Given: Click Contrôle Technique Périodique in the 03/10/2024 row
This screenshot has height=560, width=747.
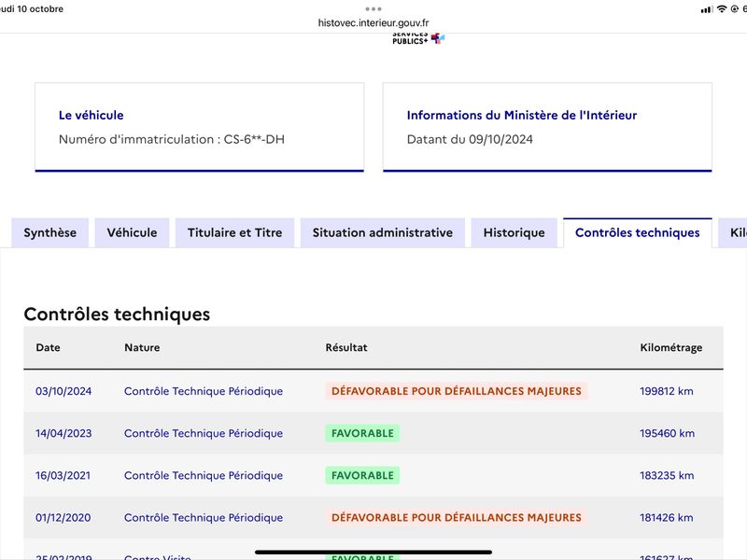Looking at the screenshot, I should coord(204,391).
